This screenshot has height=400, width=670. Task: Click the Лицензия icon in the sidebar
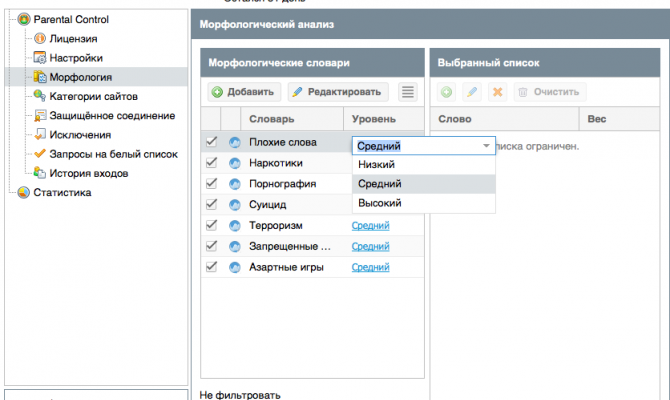pos(40,38)
